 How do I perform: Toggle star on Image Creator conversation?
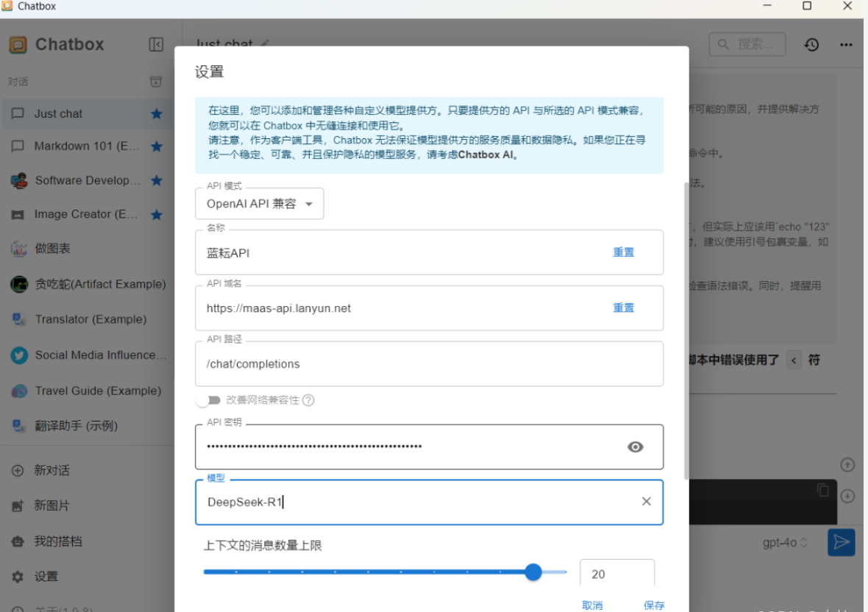click(157, 215)
